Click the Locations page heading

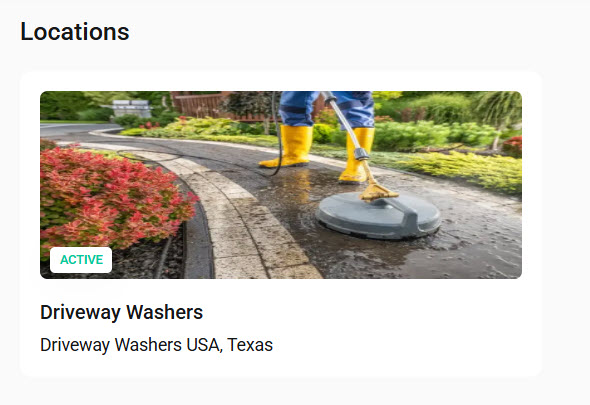coord(75,32)
